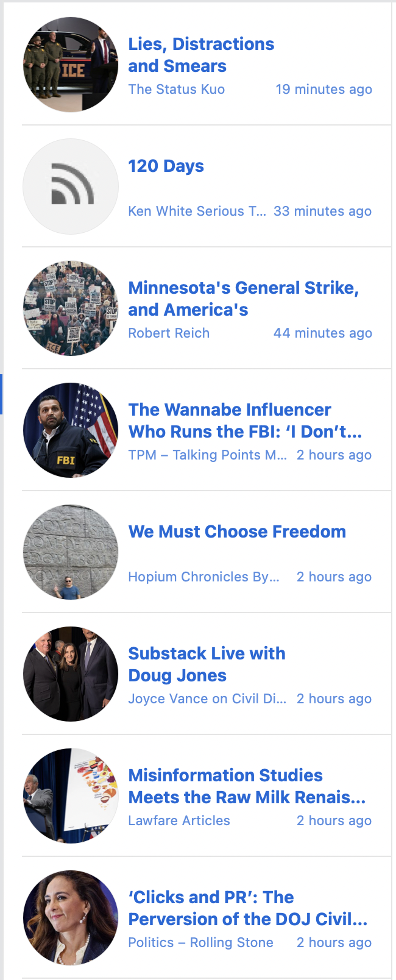396x980 pixels.
Task: Read "Misinformation Studies Meets the Raw Milk" article
Action: coord(247,786)
